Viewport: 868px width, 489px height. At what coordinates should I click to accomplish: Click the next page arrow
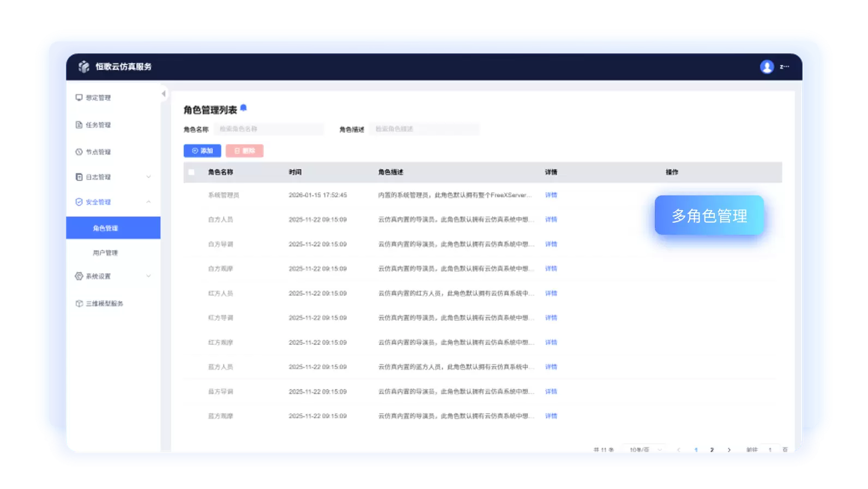coord(729,450)
